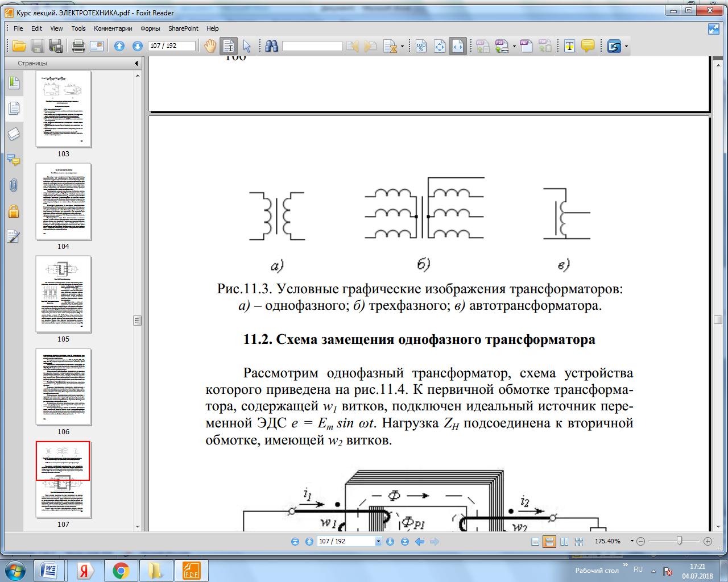
Task: Expand the PDF create dropdown arrow
Action: tap(515, 47)
